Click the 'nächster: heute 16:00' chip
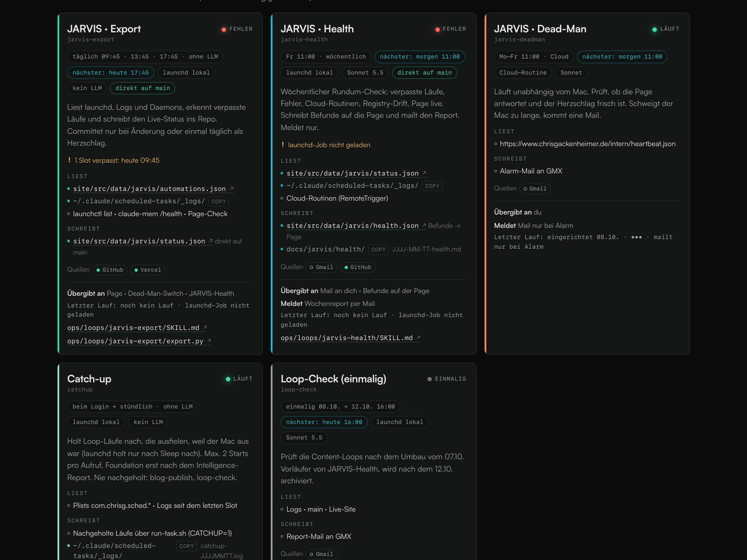The height and width of the screenshot is (560, 747). pos(324,422)
